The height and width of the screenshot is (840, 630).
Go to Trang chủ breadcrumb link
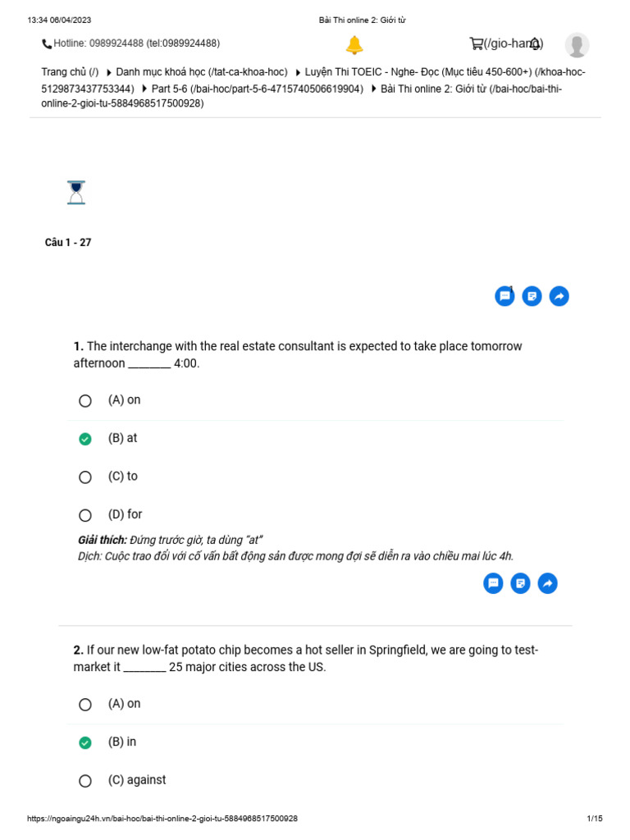70,72
